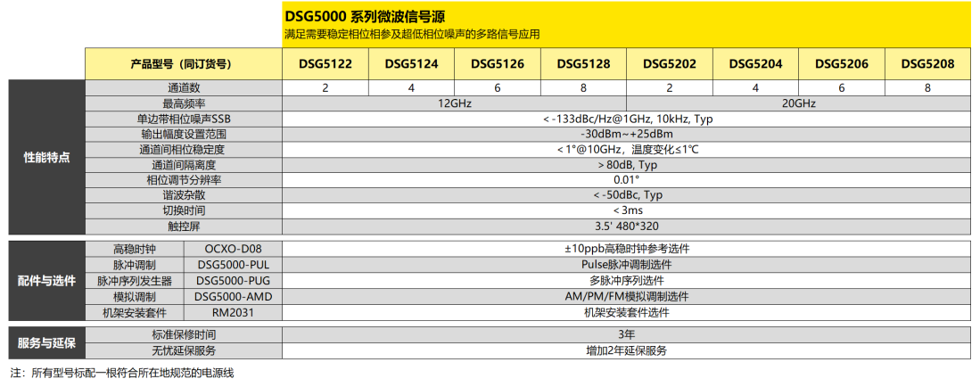
Task: Click the '< -133dBc/Hz@1GHz, 10kHz, Typ' value
Action: [627, 119]
